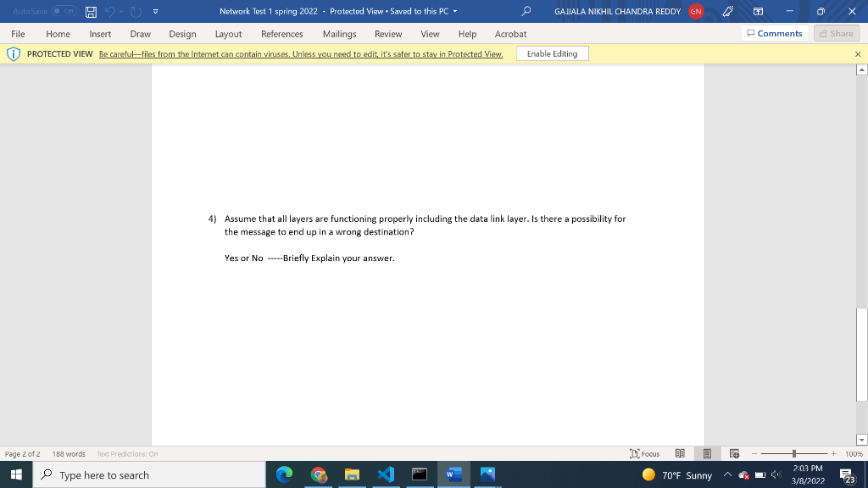Screen dimensions: 868x488
Task: Click the Save icon in title bar
Action: (91, 12)
